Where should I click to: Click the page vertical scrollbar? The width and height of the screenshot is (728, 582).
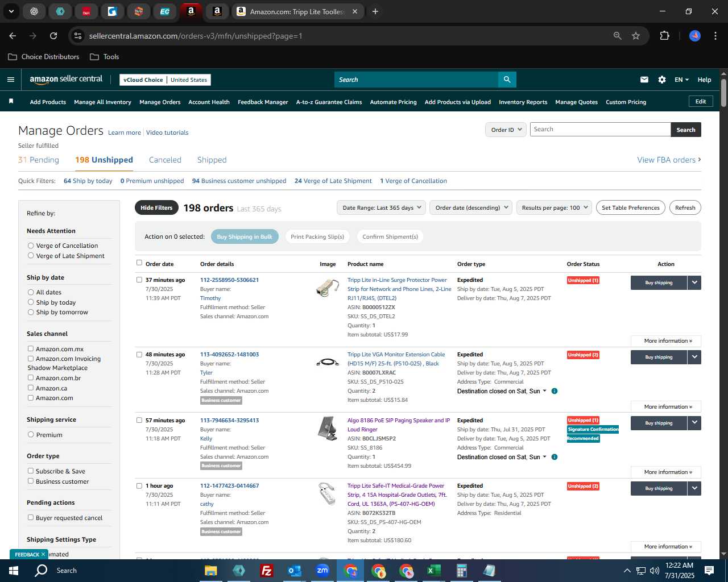[x=723, y=93]
